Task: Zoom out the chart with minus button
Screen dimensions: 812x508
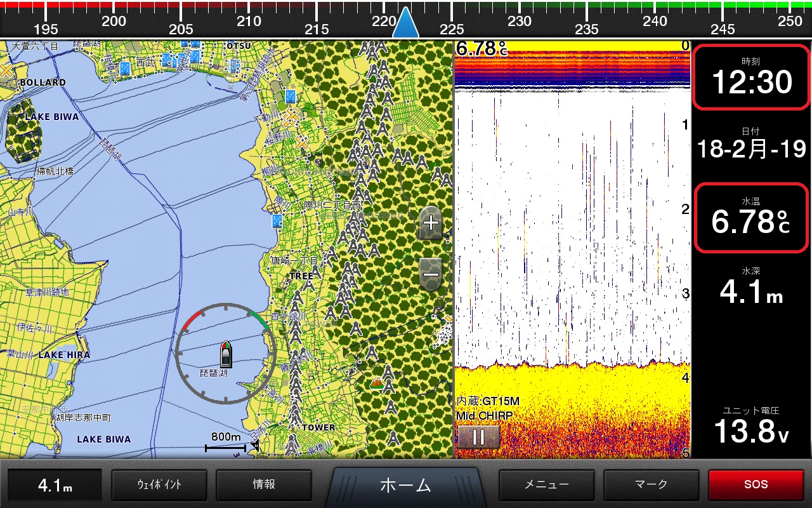Action: click(x=431, y=274)
